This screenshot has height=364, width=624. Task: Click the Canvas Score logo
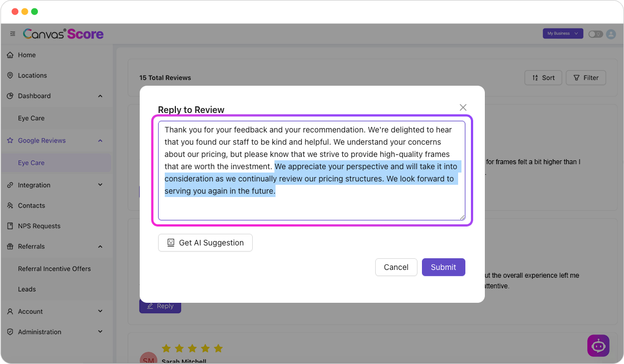point(63,34)
